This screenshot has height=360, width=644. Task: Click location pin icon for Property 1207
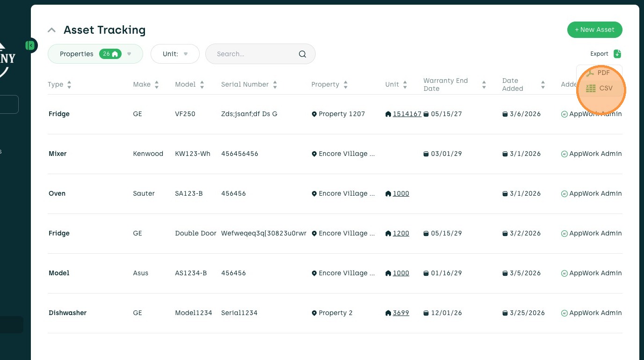(314, 114)
